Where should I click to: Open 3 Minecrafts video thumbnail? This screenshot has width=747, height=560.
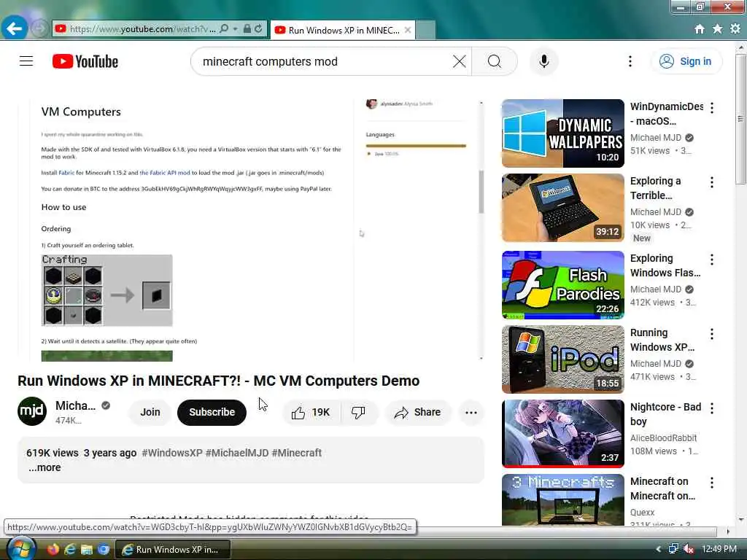coord(562,499)
